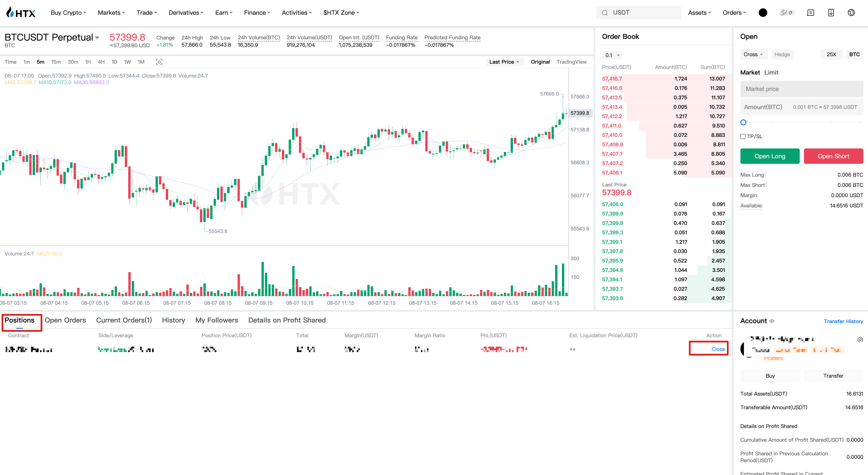Viewport: 868px width, 475px height.
Task: Select the 1M monthly chart interval
Action: click(x=141, y=62)
